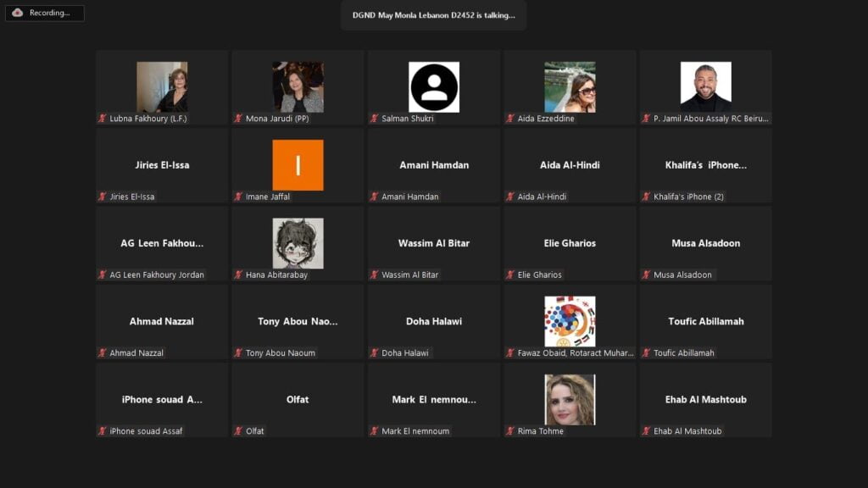Click the muted mic icon beside Aida Ezzeddine
The width and height of the screenshot is (868, 488).
point(510,119)
